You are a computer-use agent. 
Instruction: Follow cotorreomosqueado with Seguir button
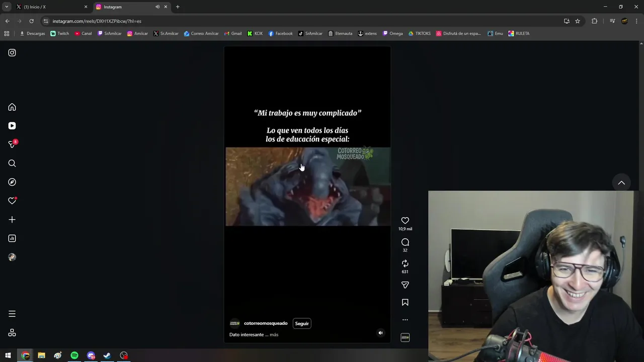click(x=302, y=323)
